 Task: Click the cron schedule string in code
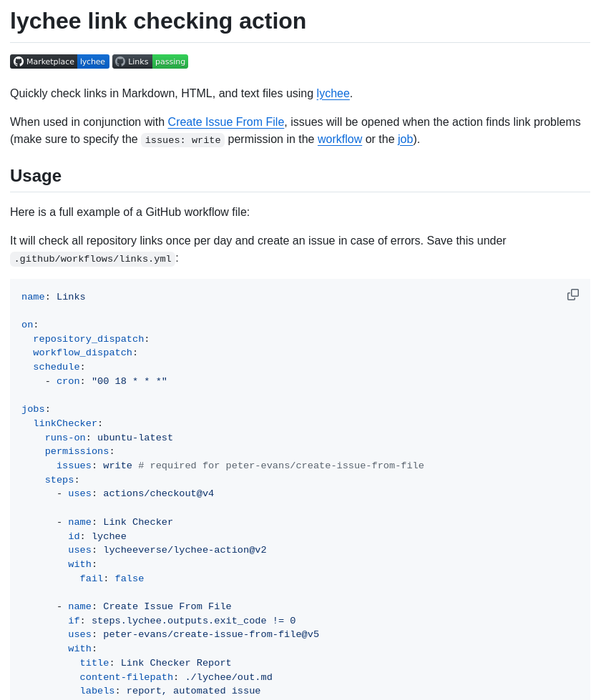point(130,381)
